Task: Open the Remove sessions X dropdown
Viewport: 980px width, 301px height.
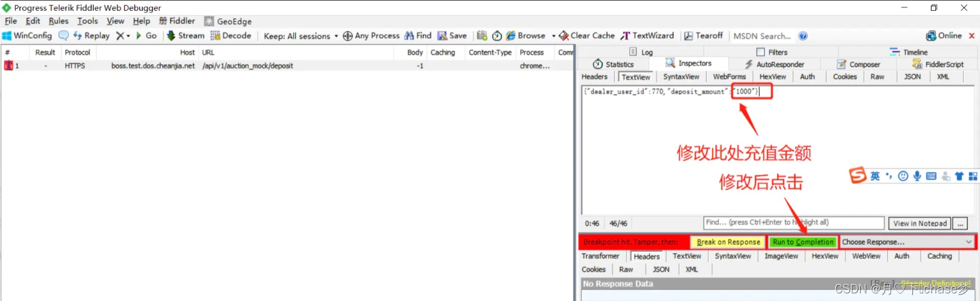Action: [x=123, y=36]
